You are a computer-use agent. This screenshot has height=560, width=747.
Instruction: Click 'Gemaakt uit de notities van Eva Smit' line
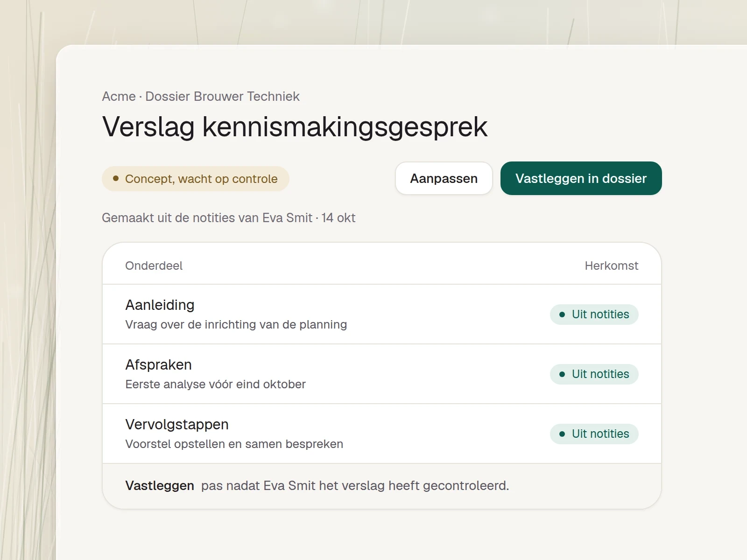click(x=228, y=217)
